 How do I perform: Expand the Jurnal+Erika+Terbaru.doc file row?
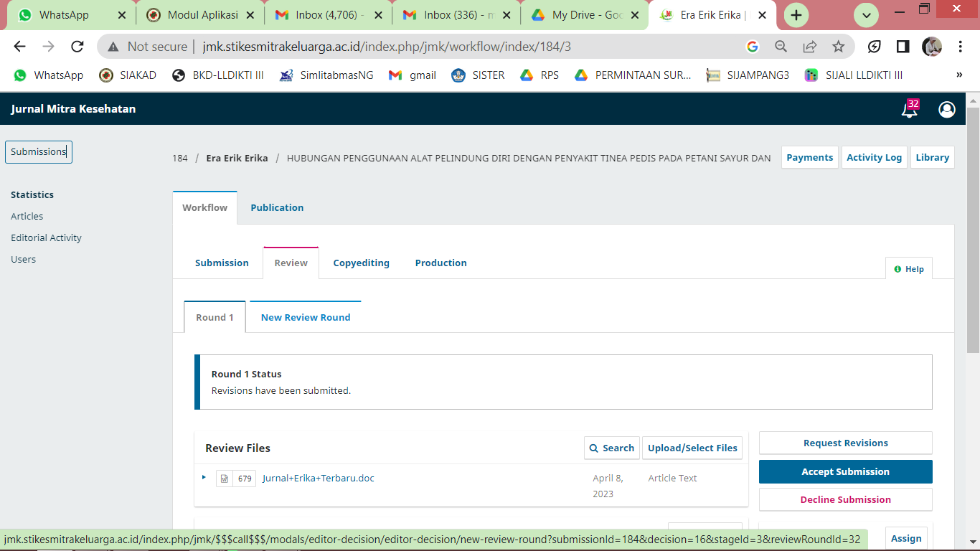pyautogui.click(x=204, y=477)
